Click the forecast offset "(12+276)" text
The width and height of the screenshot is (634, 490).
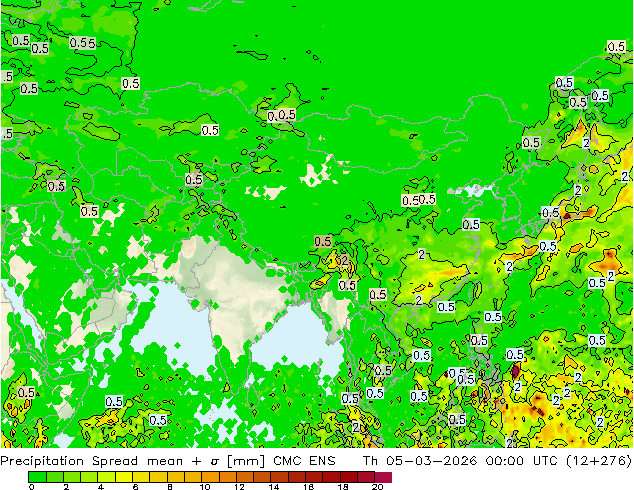click(598, 461)
